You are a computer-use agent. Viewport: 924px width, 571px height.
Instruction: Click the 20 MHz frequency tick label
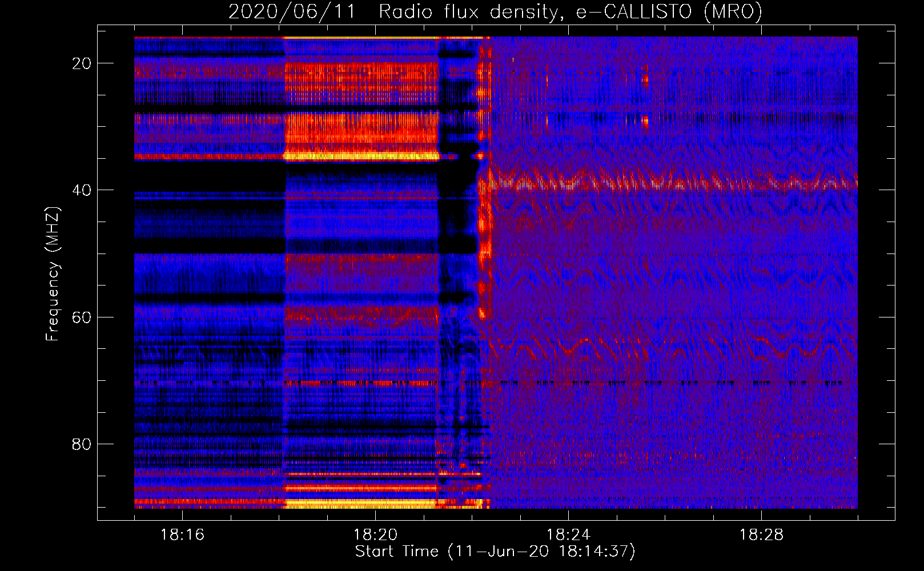(x=82, y=63)
